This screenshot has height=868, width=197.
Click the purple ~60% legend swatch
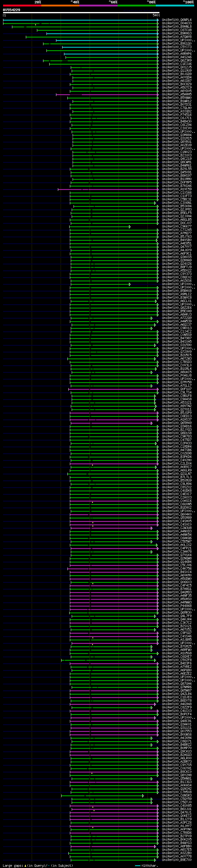pos(98,6)
